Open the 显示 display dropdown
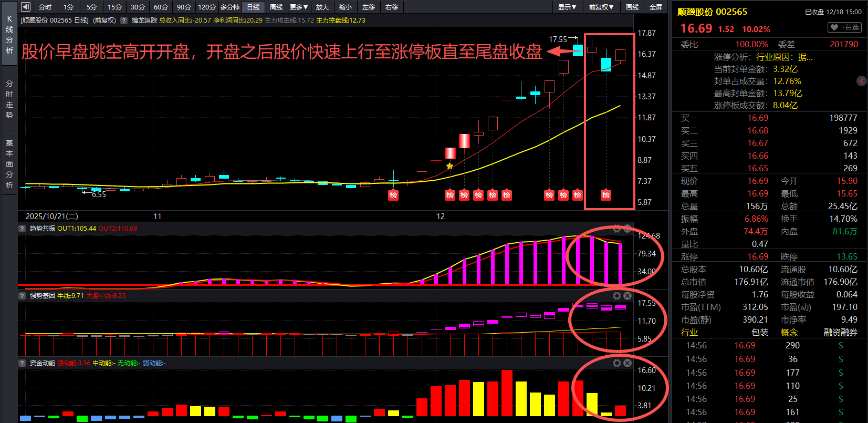The image size is (868, 423). click(x=567, y=7)
